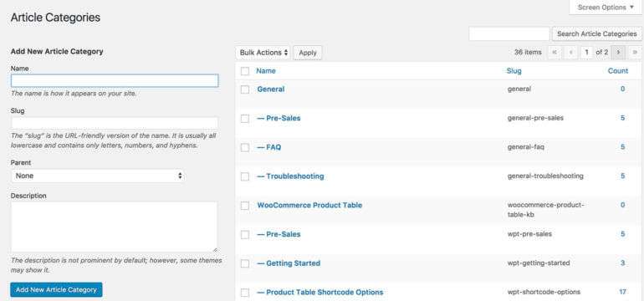
Task: Go to the previous page arrow
Action: coord(571,53)
